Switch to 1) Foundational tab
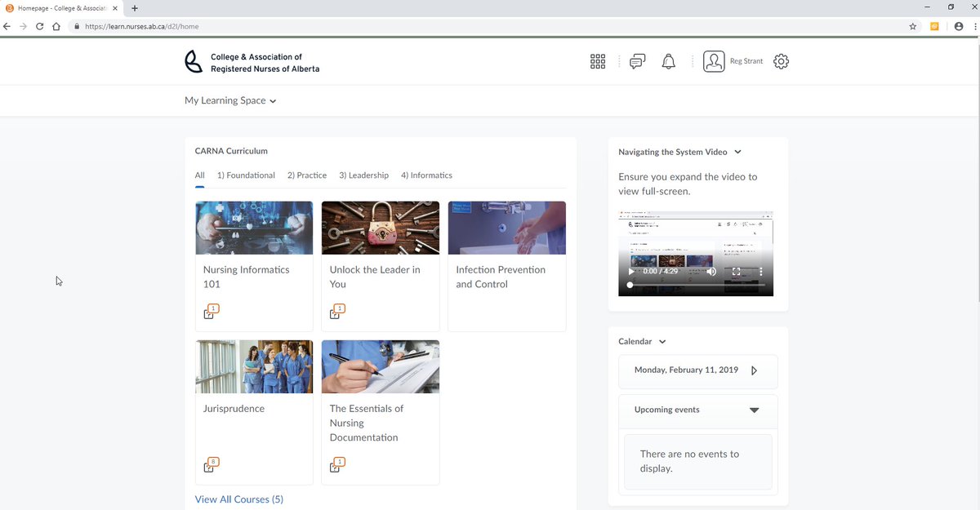Screen dimensions: 980x510 (246, 175)
